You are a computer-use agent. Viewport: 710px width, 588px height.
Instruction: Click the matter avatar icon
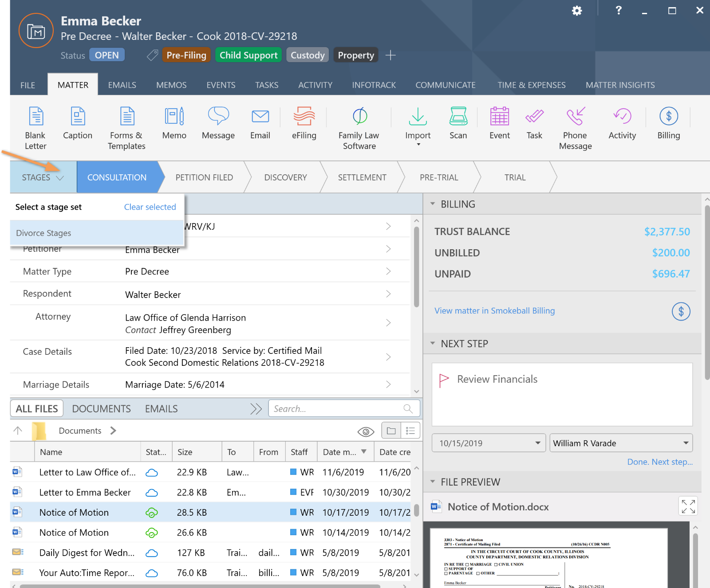[36, 31]
